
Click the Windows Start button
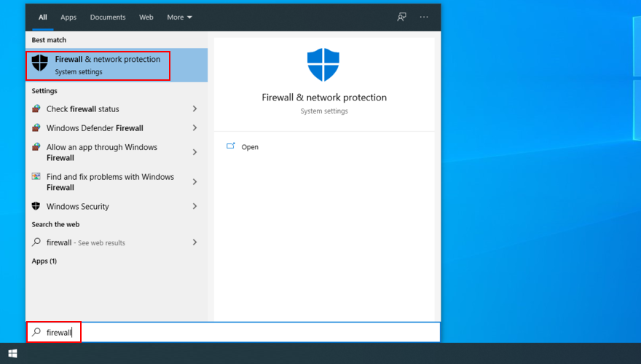12,354
